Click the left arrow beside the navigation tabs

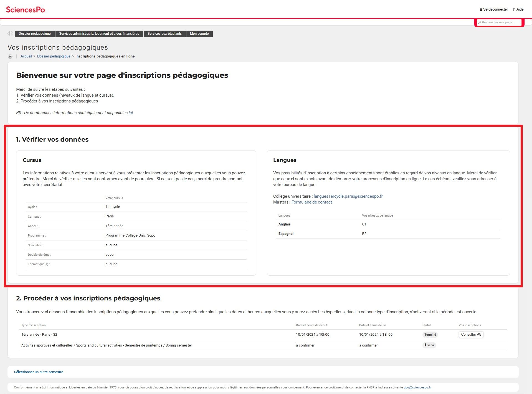click(9, 33)
